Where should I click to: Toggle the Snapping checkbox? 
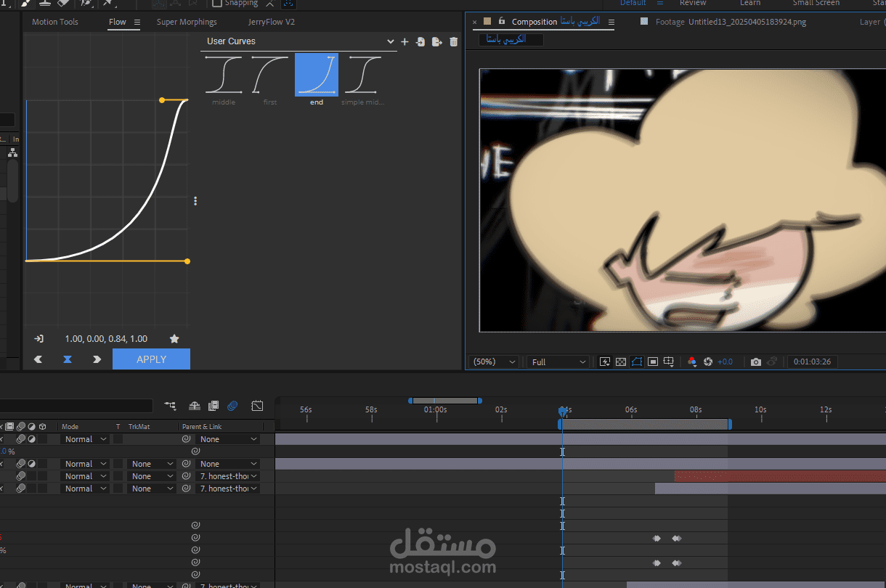coord(216,3)
